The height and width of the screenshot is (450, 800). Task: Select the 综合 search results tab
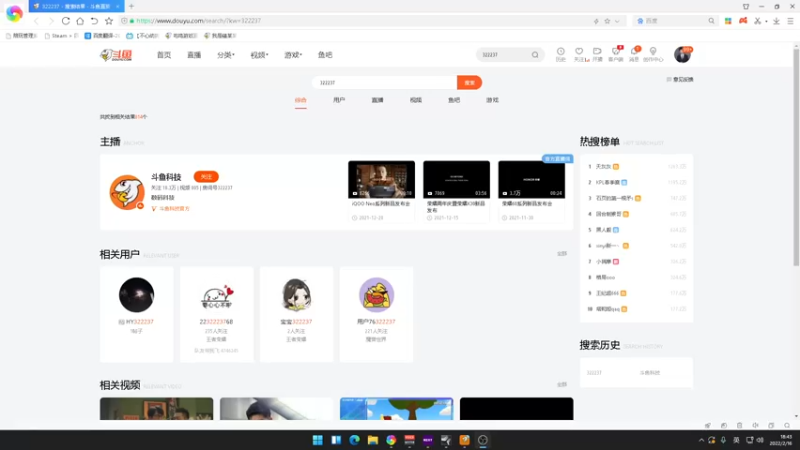301,100
